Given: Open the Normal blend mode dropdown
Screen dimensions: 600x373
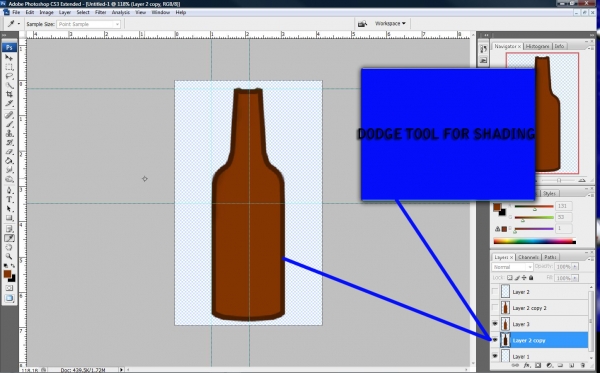Looking at the screenshot, I should click(x=512, y=267).
